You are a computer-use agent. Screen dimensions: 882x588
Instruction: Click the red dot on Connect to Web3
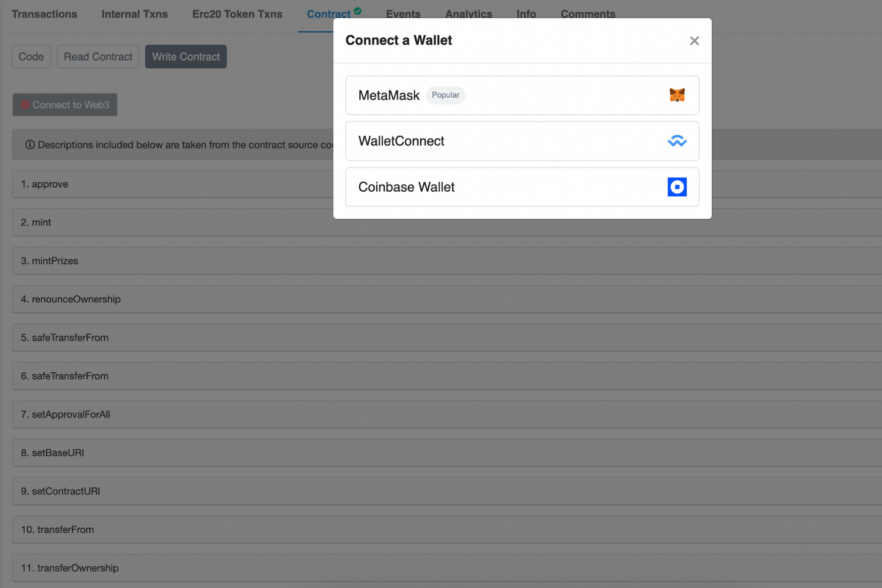tap(25, 105)
